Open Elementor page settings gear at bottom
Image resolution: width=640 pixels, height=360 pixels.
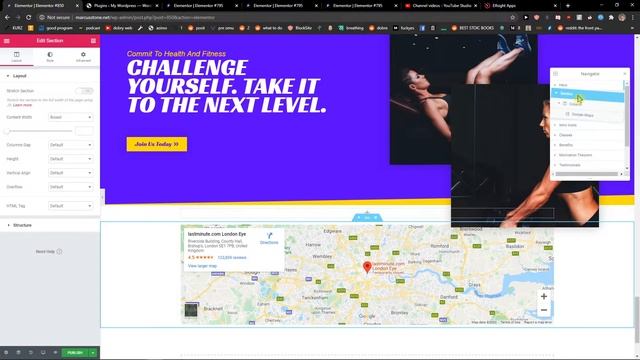6,352
